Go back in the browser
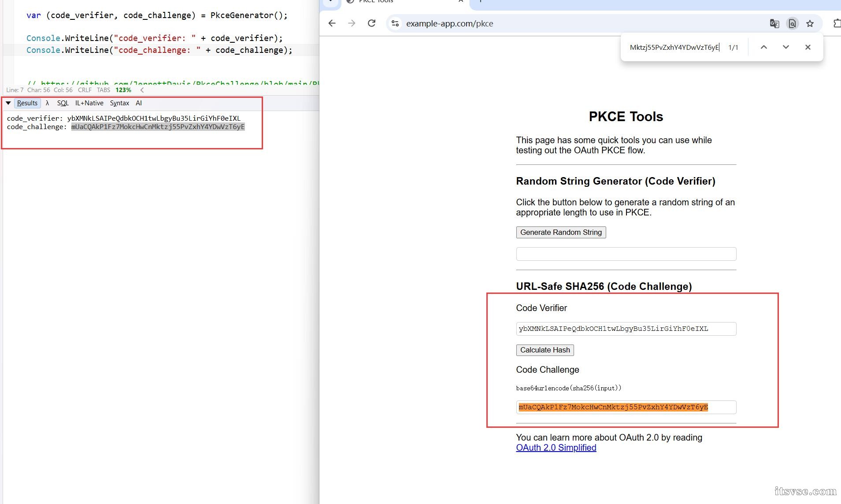 click(332, 23)
